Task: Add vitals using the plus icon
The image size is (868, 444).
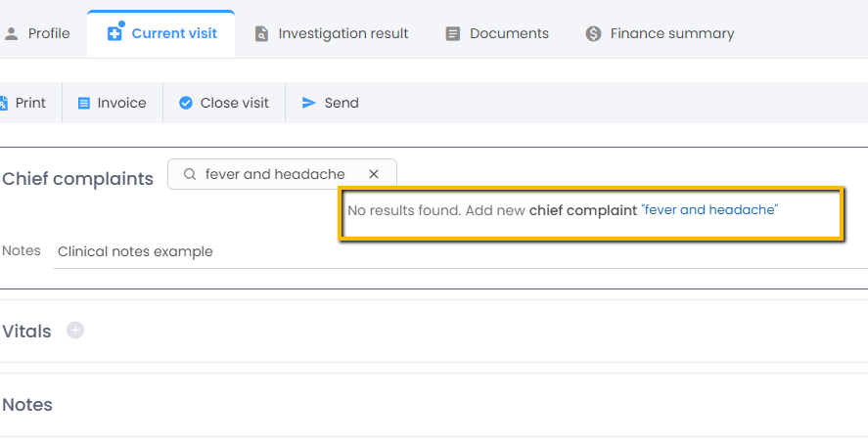Action: 75,331
